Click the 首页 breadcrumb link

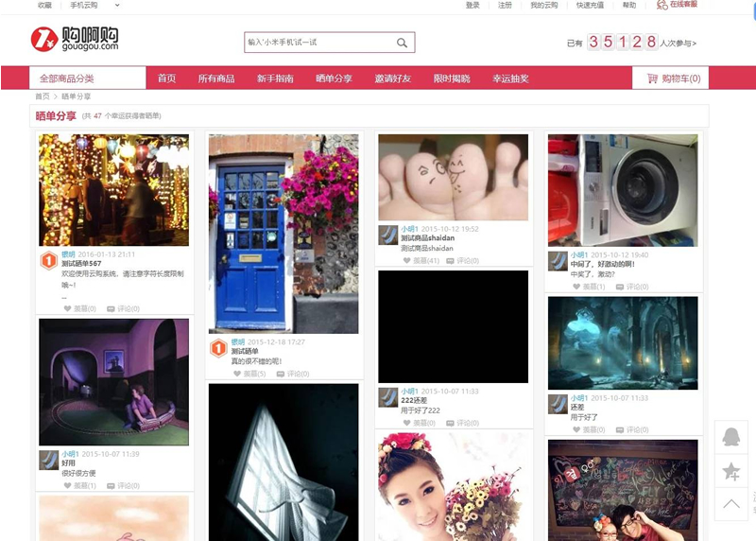(x=43, y=96)
